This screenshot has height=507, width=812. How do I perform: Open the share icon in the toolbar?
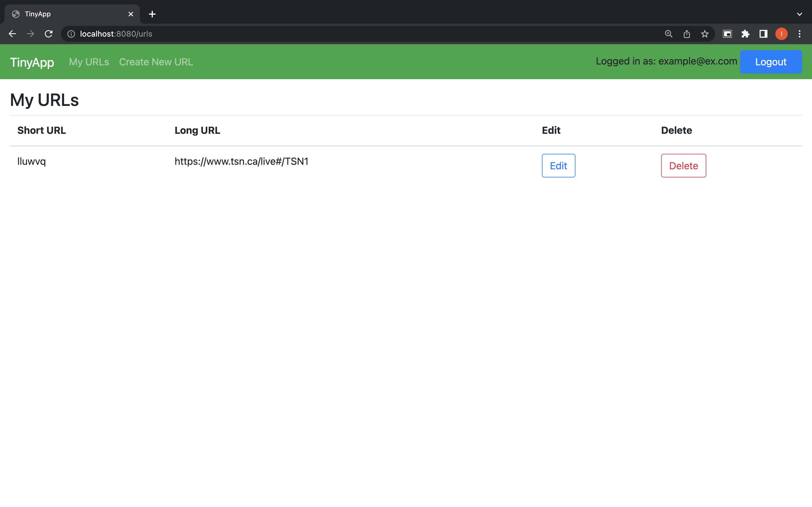687,34
